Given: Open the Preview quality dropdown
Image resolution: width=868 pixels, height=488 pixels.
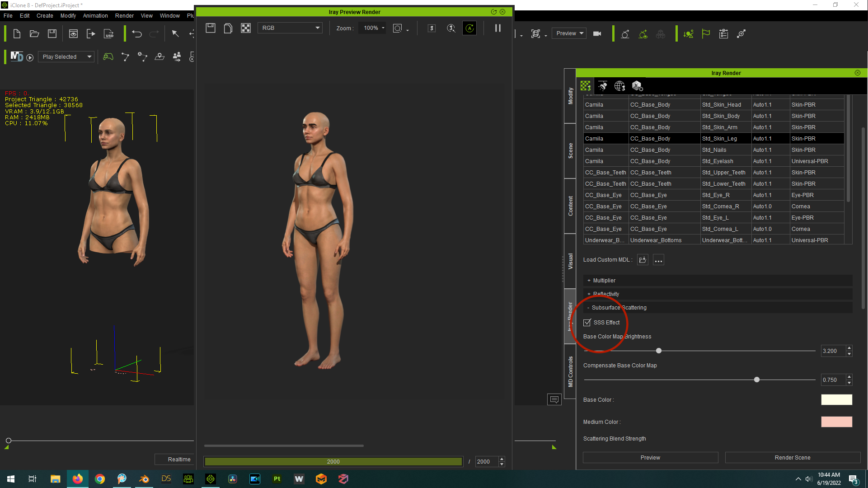Looking at the screenshot, I should [569, 33].
